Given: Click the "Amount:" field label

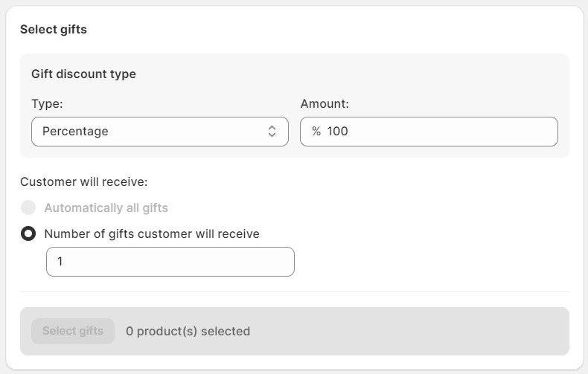Looking at the screenshot, I should (325, 104).
